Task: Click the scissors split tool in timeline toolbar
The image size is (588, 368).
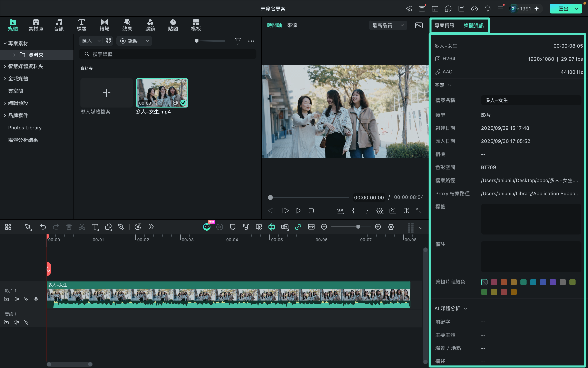Action: click(x=82, y=227)
